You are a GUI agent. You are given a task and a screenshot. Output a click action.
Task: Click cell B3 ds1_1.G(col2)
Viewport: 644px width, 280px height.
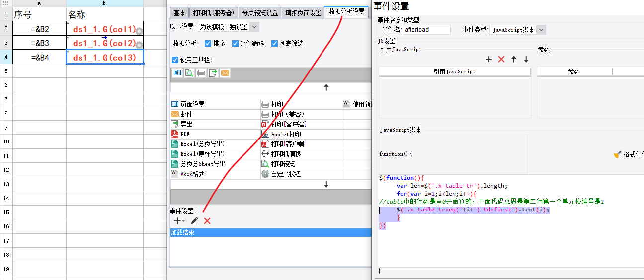104,43
